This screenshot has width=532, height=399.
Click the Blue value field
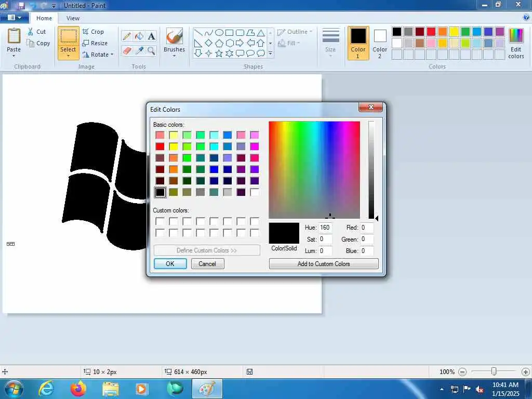click(x=367, y=251)
